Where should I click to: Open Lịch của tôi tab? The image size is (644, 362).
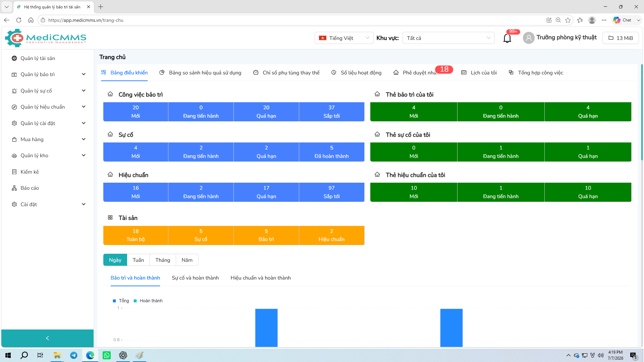(x=479, y=73)
